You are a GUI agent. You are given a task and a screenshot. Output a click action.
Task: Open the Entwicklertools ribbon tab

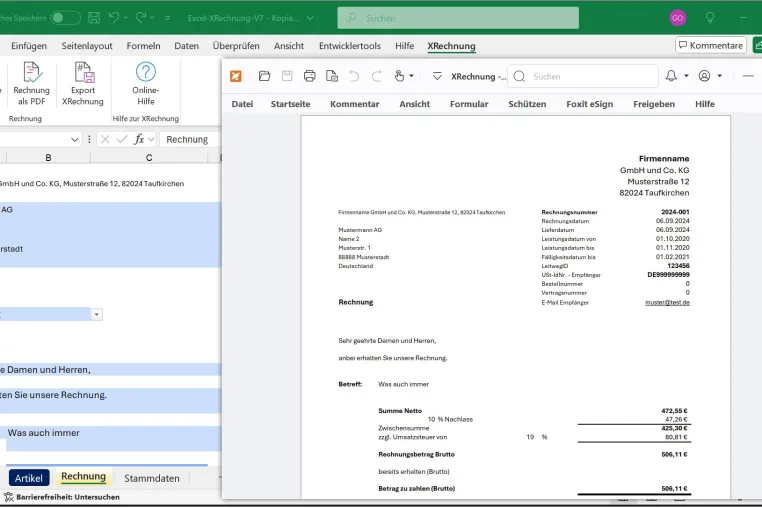[x=350, y=46]
